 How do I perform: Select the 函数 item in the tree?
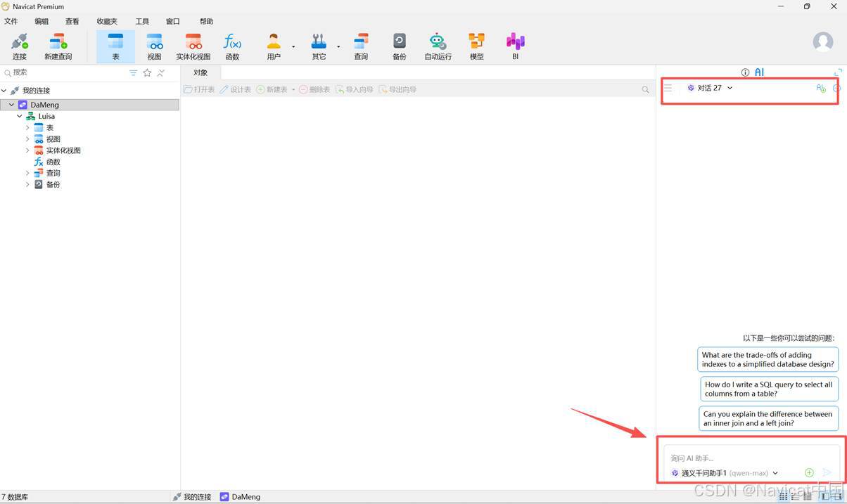pos(47,162)
